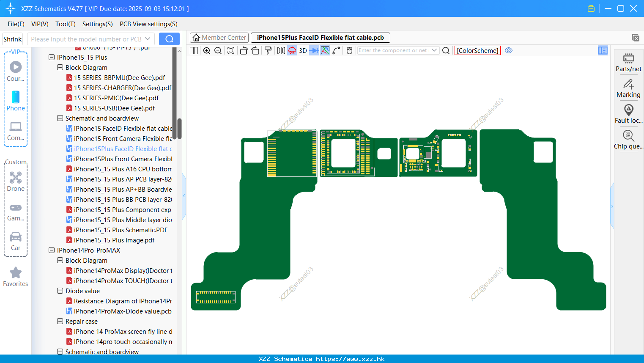644x363 pixels.
Task: Open the Chip query tool
Action: click(628, 140)
